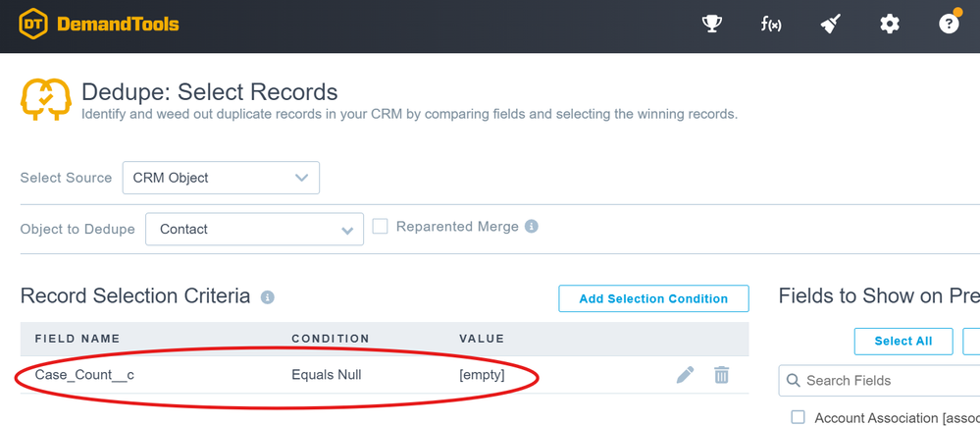Click the Search Fields input box

pyautogui.click(x=888, y=380)
